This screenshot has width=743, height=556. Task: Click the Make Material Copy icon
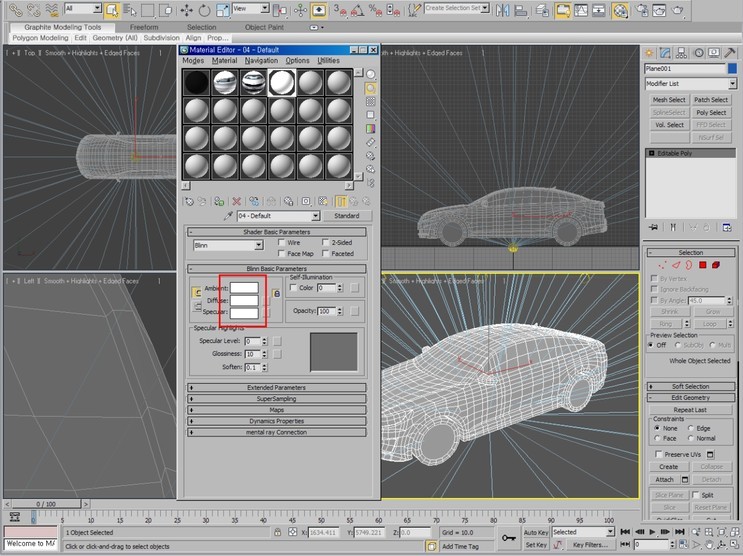click(x=254, y=201)
